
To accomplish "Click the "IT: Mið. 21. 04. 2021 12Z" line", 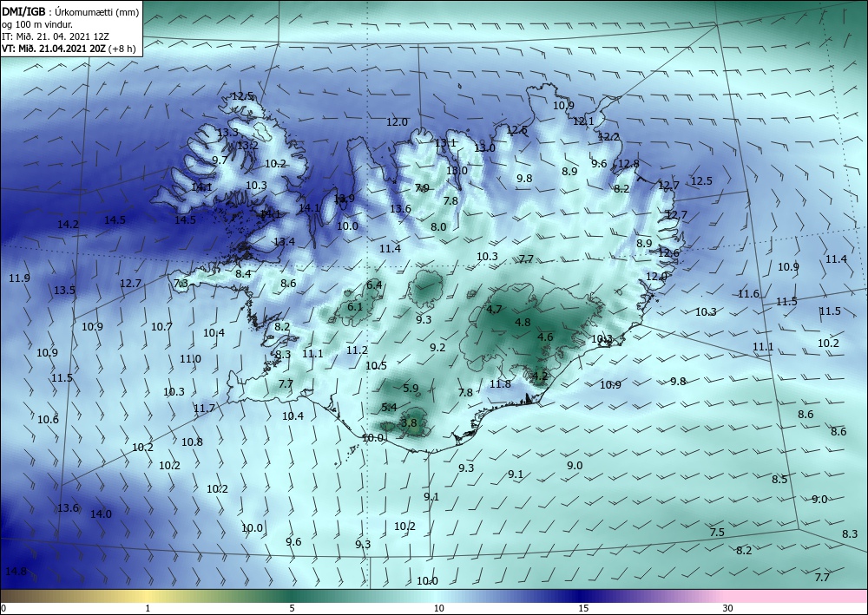I will [56, 36].
